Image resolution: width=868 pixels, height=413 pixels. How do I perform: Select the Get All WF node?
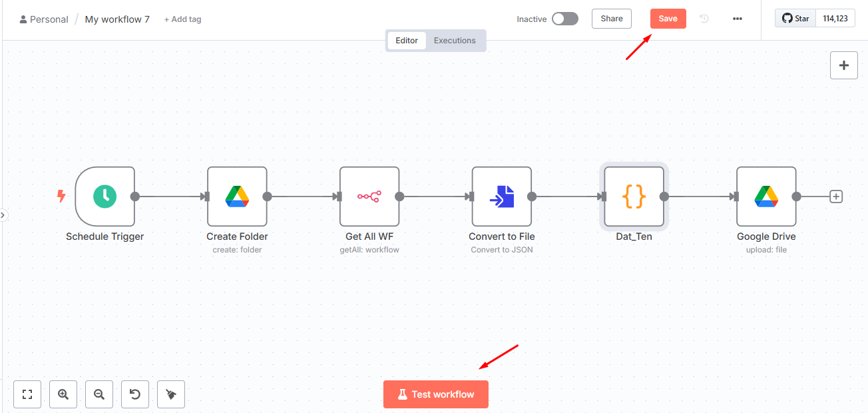pos(369,196)
